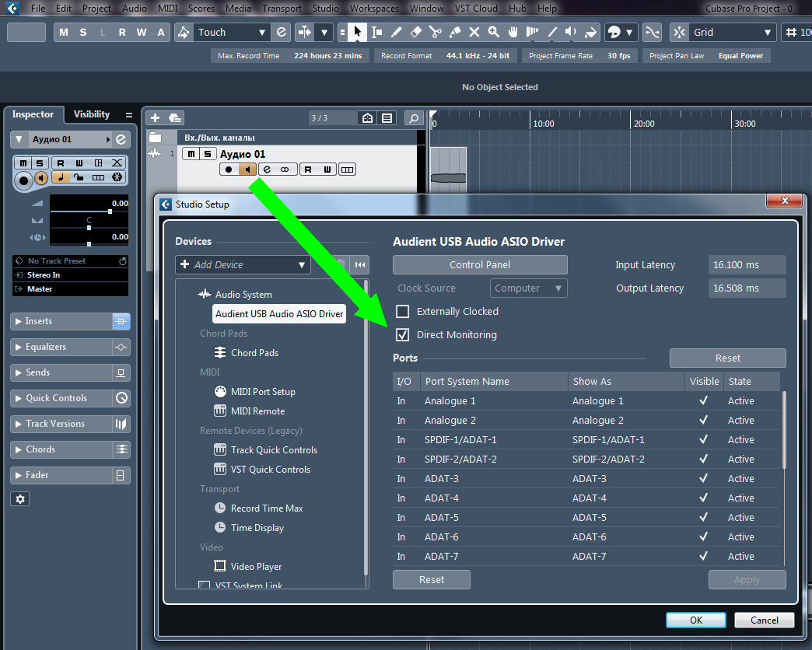Pick the Eraser tool in toolbar
This screenshot has width=812, height=650.
tap(415, 33)
